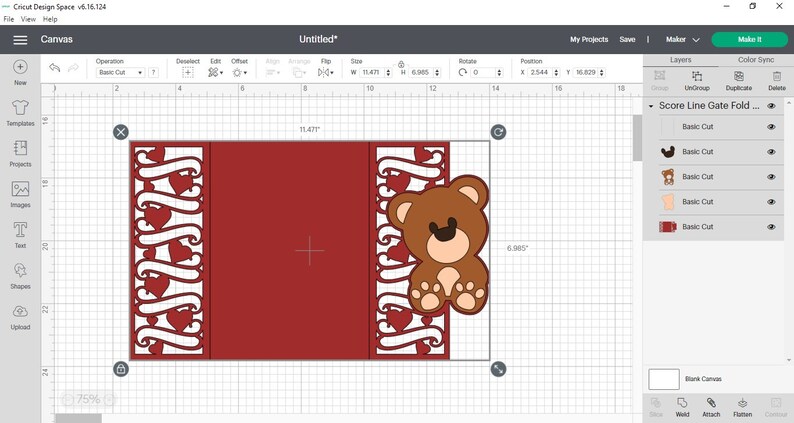Open Images library in the sidebar

20,195
